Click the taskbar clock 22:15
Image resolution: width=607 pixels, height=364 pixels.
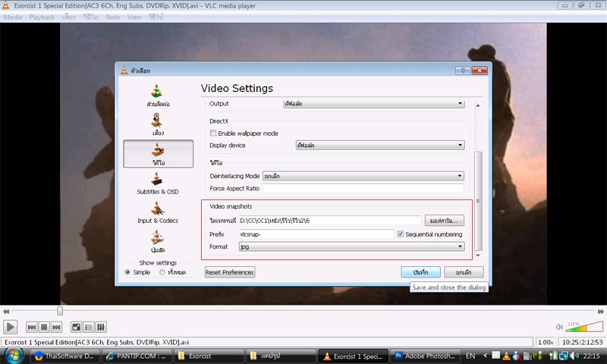point(591,356)
